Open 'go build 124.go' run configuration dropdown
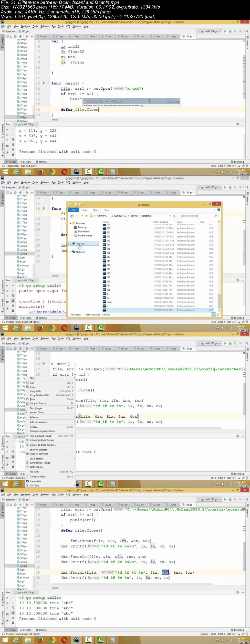The width and height of the screenshot is (250, 644). [209, 31]
